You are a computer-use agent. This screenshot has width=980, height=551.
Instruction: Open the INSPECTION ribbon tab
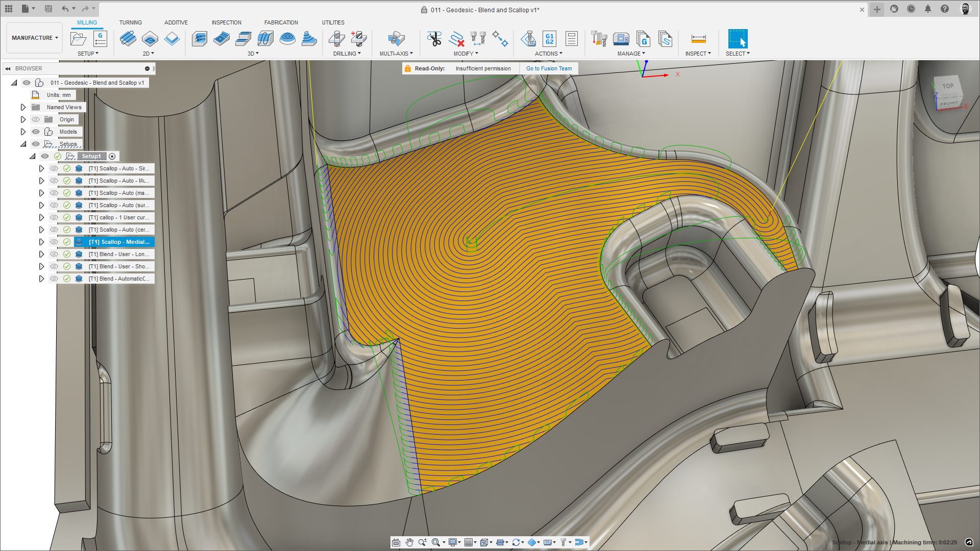pos(226,22)
